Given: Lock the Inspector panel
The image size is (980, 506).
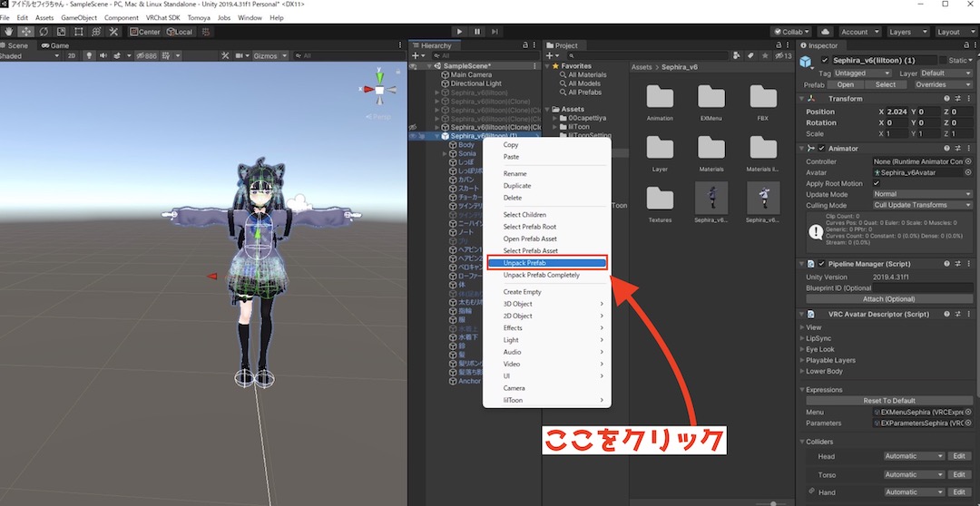Looking at the screenshot, I should (965, 45).
